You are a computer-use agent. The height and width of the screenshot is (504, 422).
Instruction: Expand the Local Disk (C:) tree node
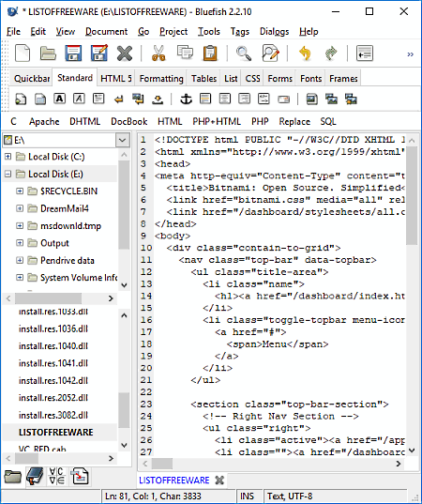click(8, 157)
